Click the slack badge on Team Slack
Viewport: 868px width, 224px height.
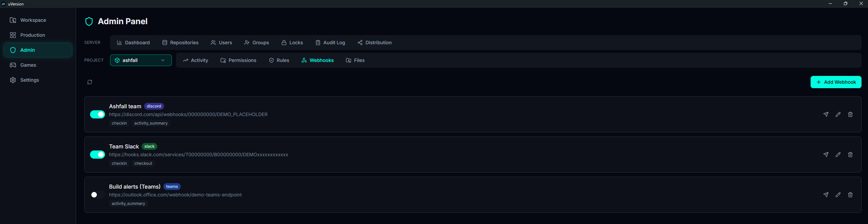tap(149, 146)
